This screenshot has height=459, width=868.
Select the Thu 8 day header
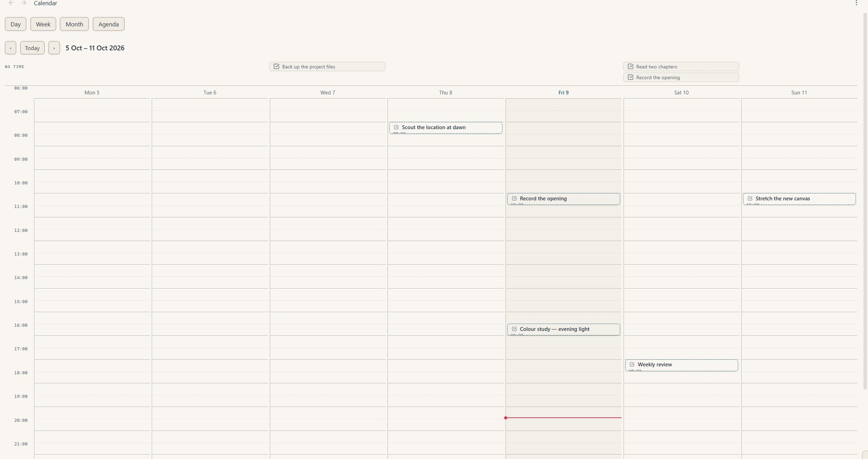(446, 93)
